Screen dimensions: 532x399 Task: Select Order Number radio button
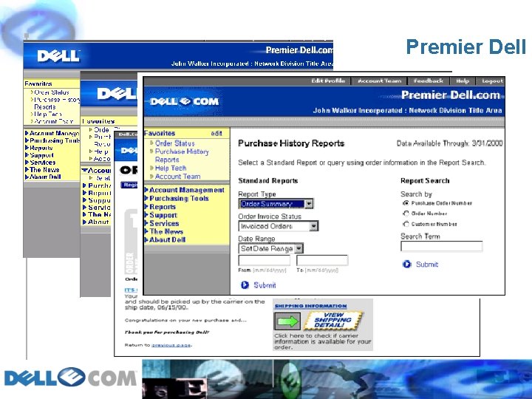click(406, 214)
